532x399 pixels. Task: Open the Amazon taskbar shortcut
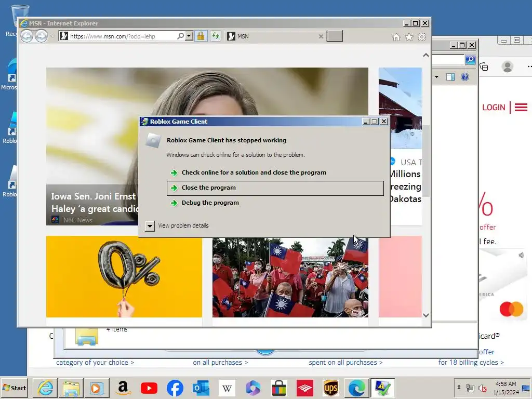tap(123, 388)
